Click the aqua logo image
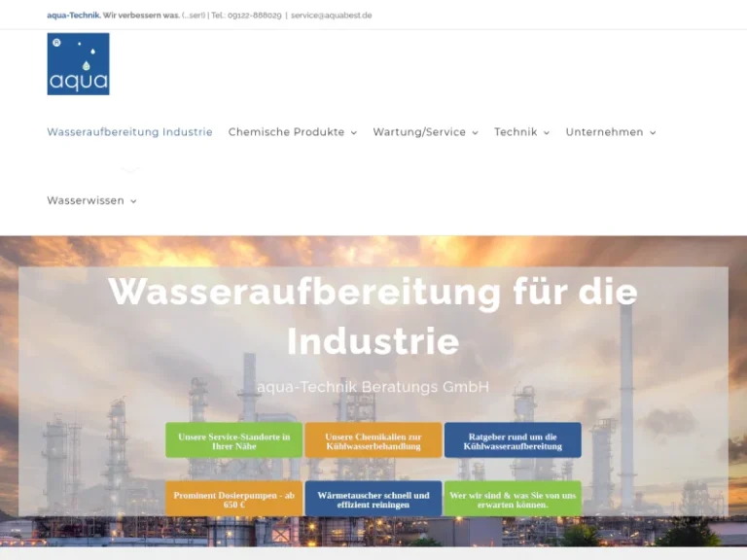Viewport: 747px width, 560px height. (x=78, y=64)
